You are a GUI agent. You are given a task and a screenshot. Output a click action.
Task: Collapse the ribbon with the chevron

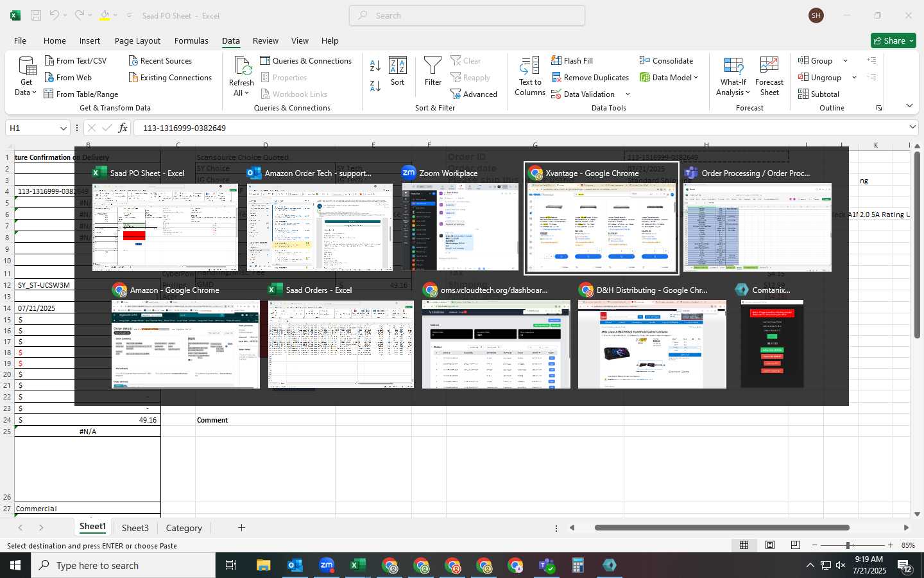click(909, 106)
